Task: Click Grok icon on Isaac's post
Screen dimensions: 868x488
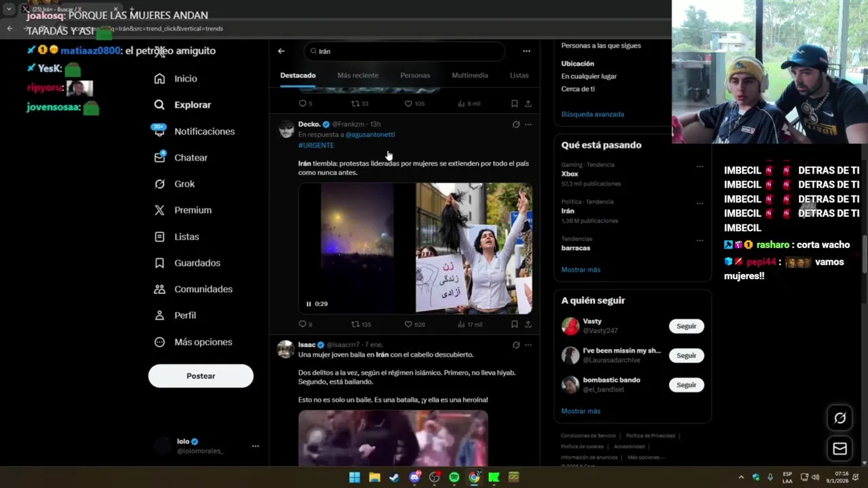Action: pos(516,345)
